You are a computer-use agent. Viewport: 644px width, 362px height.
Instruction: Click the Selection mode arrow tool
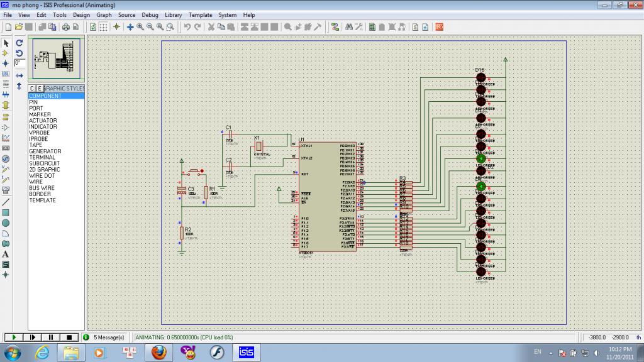click(x=6, y=43)
